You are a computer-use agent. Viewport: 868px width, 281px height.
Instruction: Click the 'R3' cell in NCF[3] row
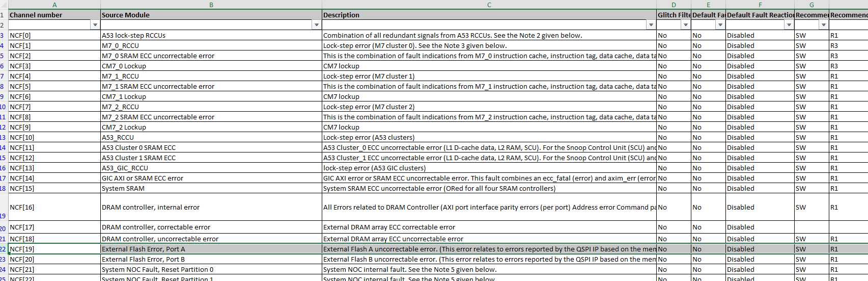[849, 66]
